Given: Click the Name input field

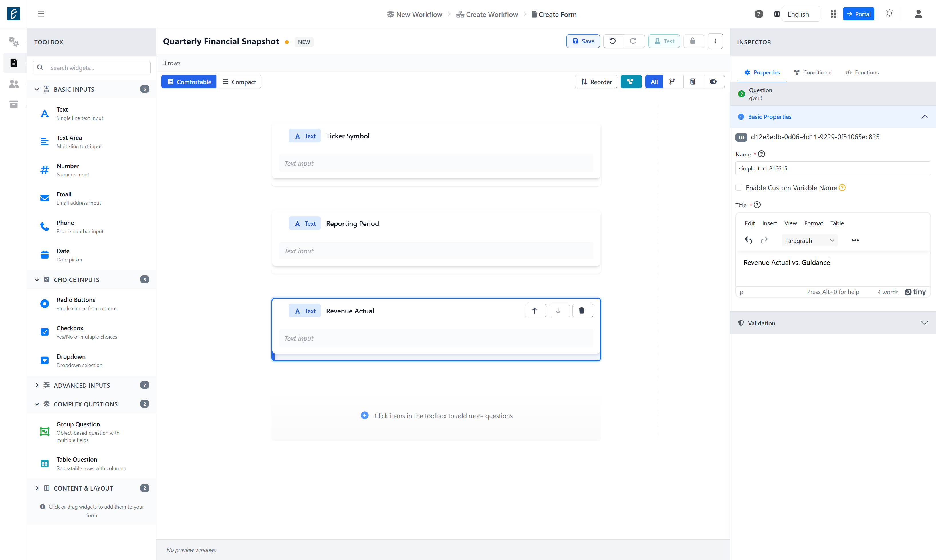Looking at the screenshot, I should 832,168.
